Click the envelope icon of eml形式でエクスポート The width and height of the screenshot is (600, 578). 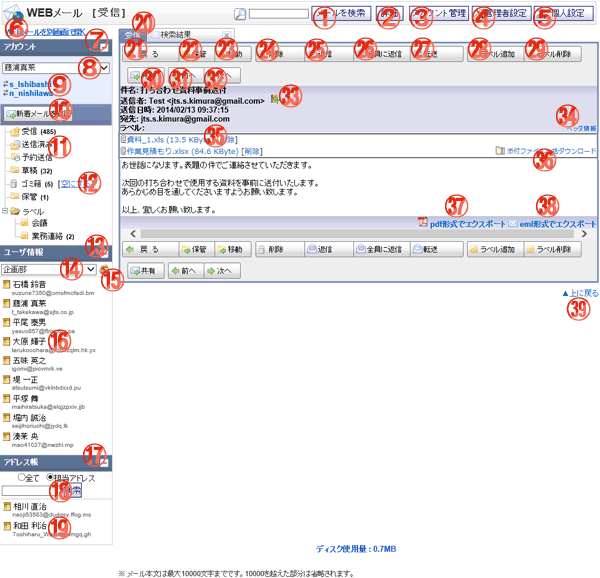tap(512, 224)
